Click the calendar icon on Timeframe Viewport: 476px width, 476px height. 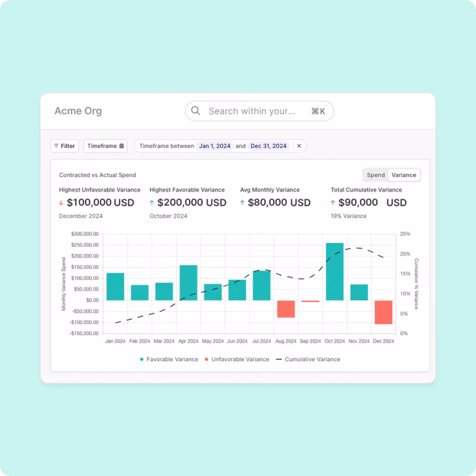tap(122, 146)
